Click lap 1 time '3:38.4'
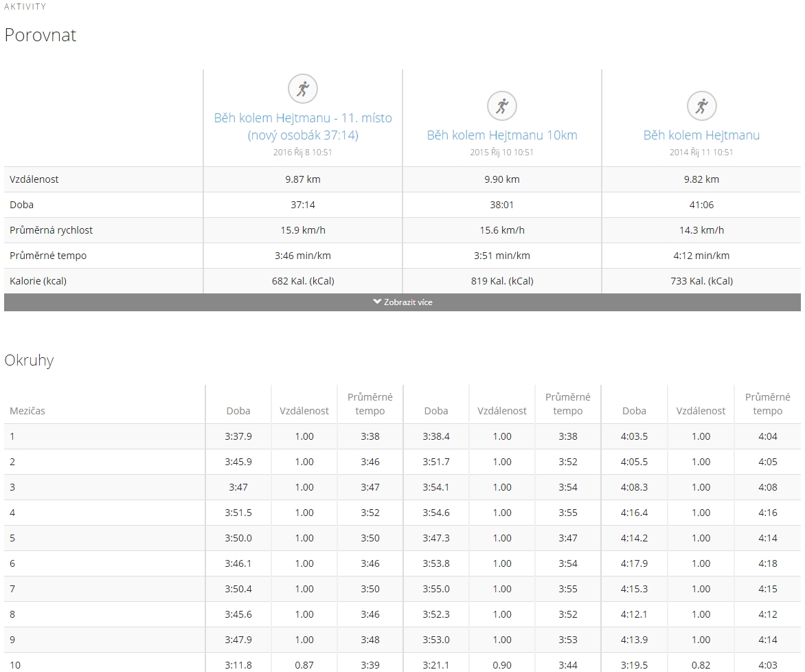 point(436,436)
